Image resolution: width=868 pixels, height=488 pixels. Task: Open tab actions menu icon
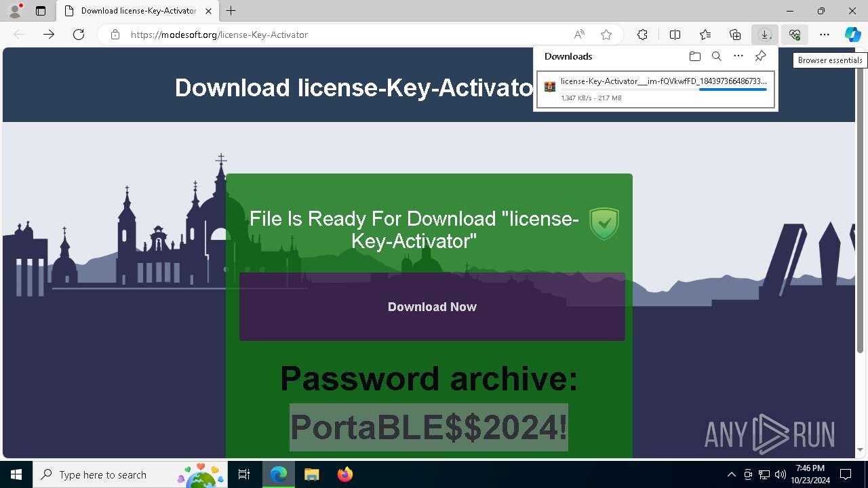tap(41, 11)
